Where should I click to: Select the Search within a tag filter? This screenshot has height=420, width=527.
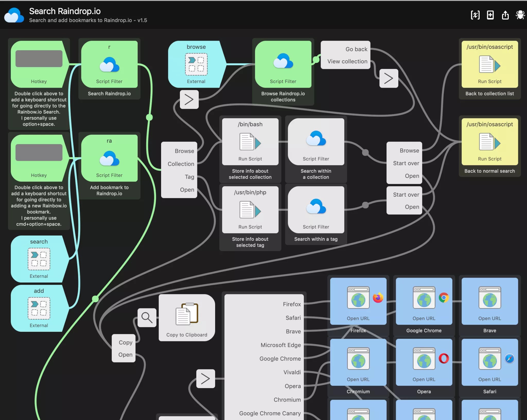(x=316, y=210)
